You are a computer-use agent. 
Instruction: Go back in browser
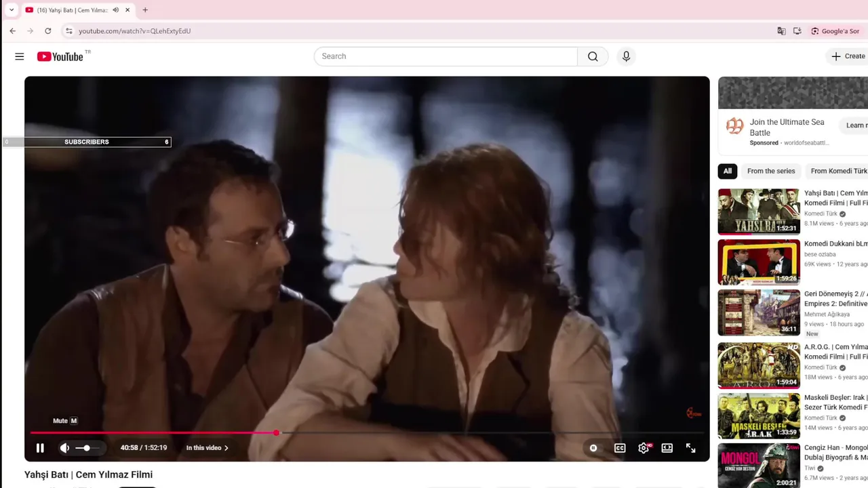[x=12, y=30]
